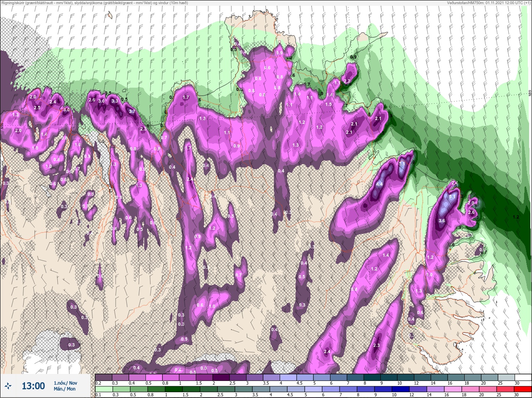Click the "2.2" snowfall value on the map
The image size is (532, 398).
pos(347,81)
